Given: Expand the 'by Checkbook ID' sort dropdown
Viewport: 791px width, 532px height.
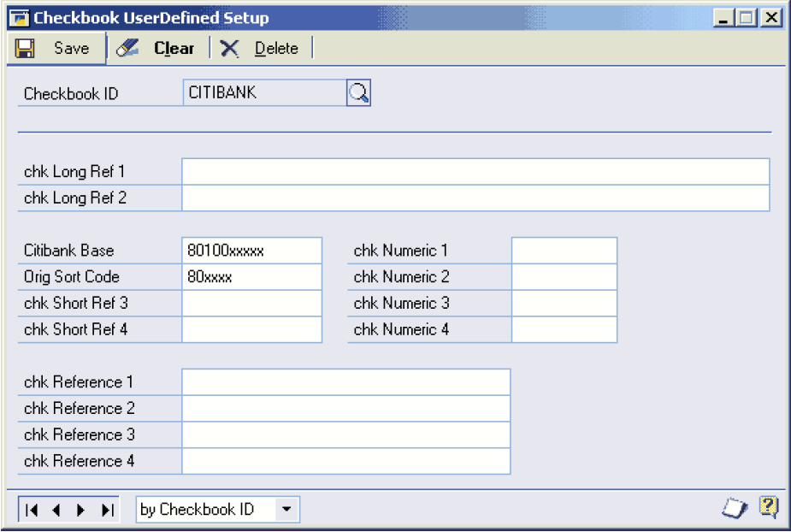Looking at the screenshot, I should 286,510.
